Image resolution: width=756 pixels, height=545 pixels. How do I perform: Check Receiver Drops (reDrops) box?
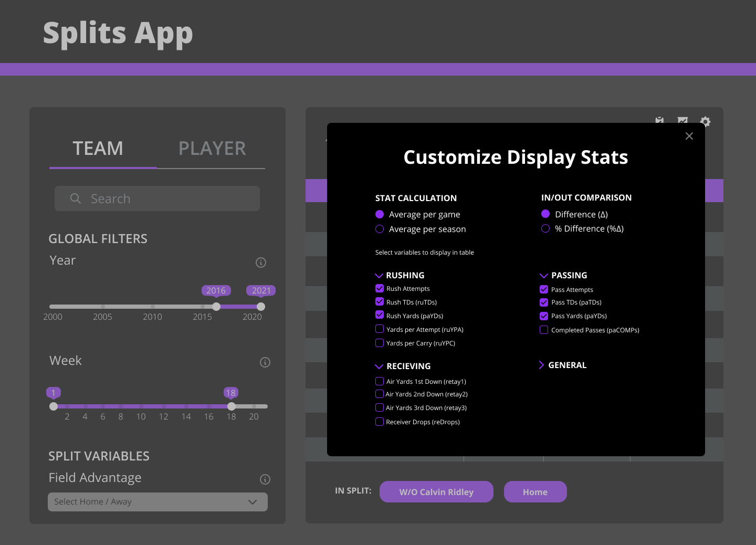pos(380,422)
